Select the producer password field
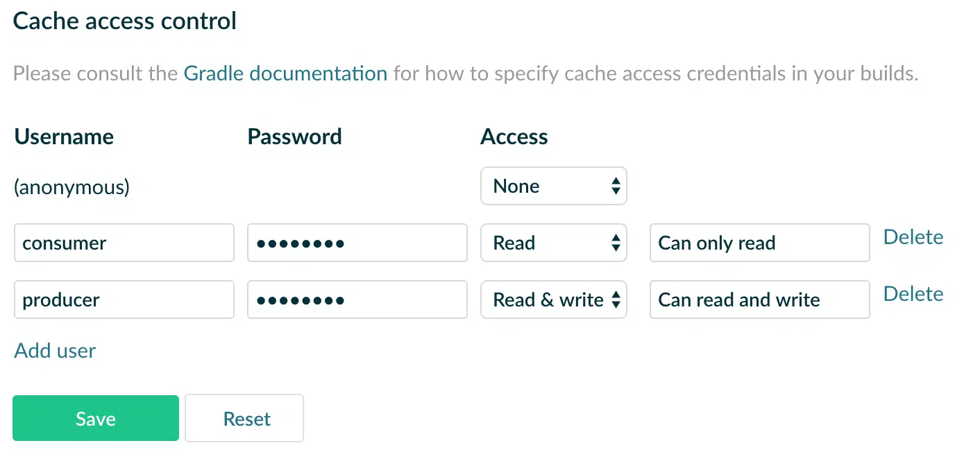This screenshot has height=459, width=980. click(x=357, y=300)
